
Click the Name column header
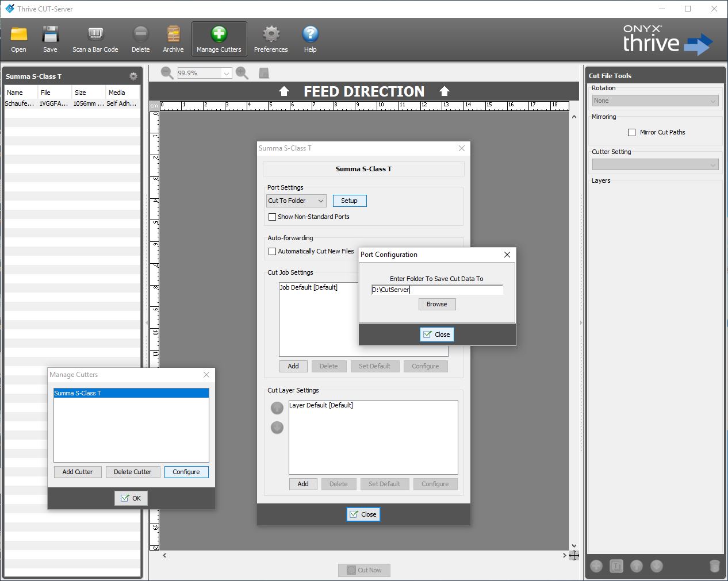point(21,93)
